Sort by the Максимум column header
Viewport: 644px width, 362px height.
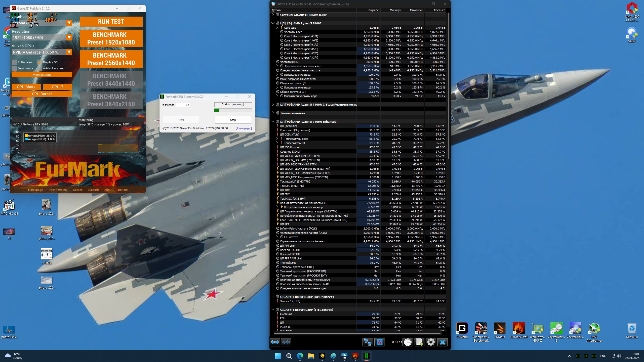point(416,10)
